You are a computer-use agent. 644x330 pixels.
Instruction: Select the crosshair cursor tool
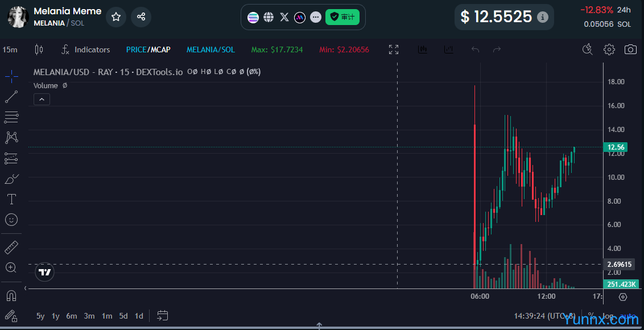(x=11, y=76)
